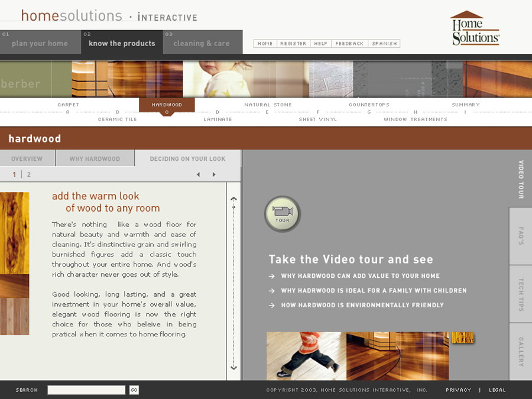
Task: Switch to the Overview tab
Action: point(27,158)
